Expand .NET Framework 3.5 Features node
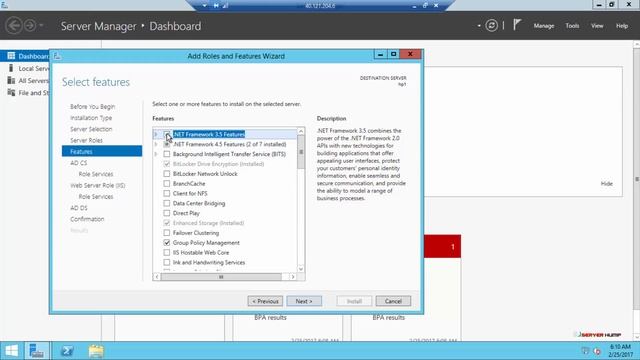 (x=156, y=134)
